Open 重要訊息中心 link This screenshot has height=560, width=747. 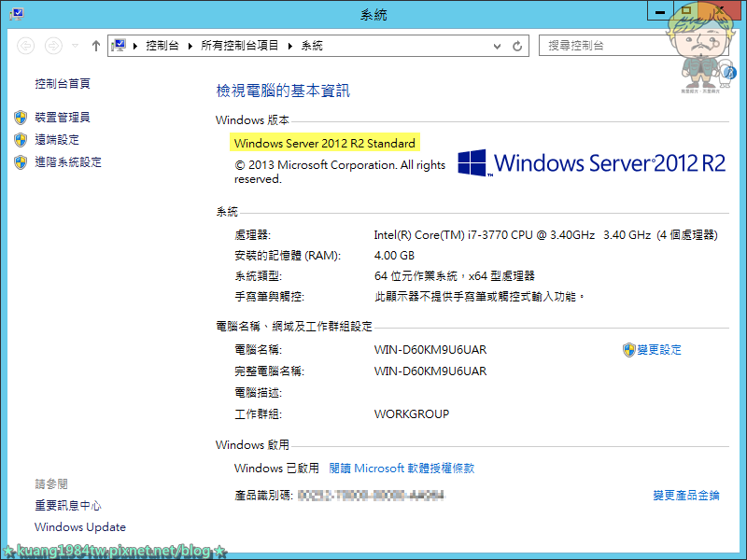pos(68,505)
